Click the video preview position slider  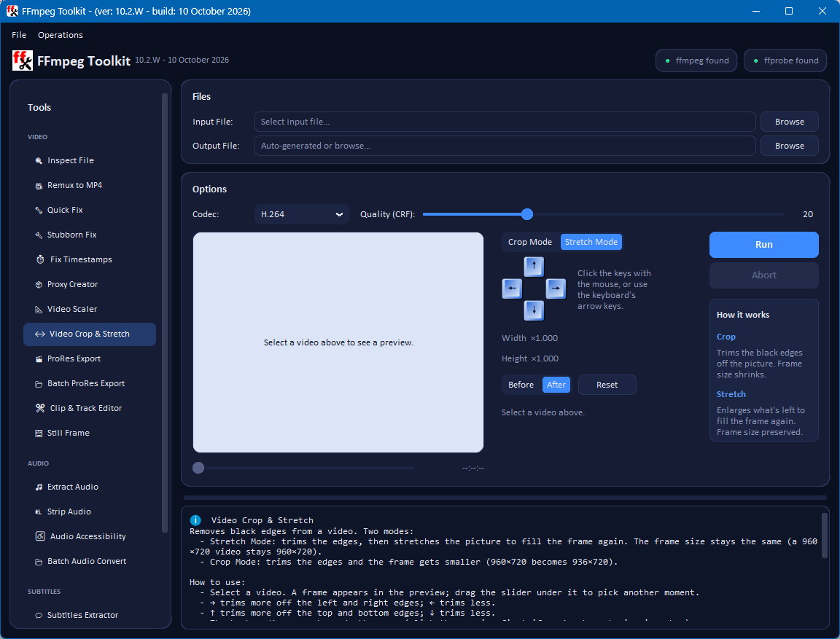click(x=303, y=468)
